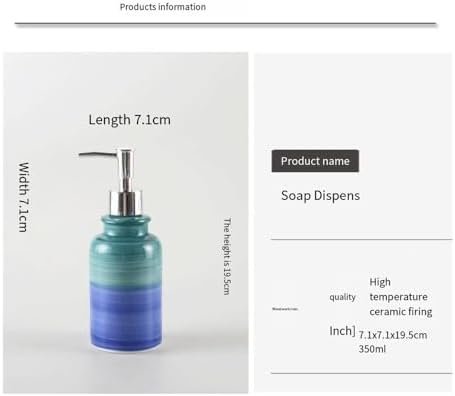Select the Soap Dispens product title
The height and width of the screenshot is (396, 455).
click(320, 196)
